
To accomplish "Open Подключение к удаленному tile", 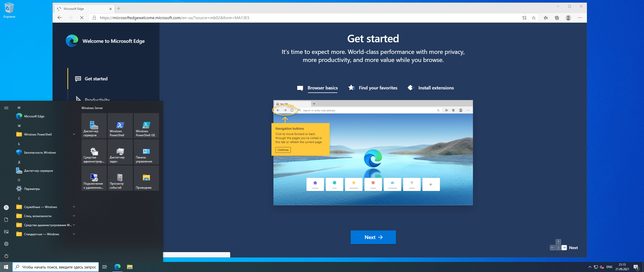I will pyautogui.click(x=94, y=178).
